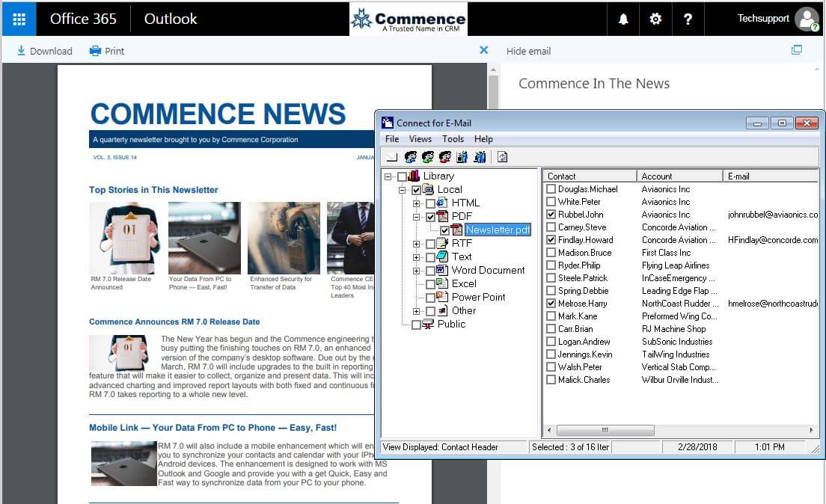Screen dimensions: 826x504
Task: Open the Views menu
Action: tap(420, 139)
